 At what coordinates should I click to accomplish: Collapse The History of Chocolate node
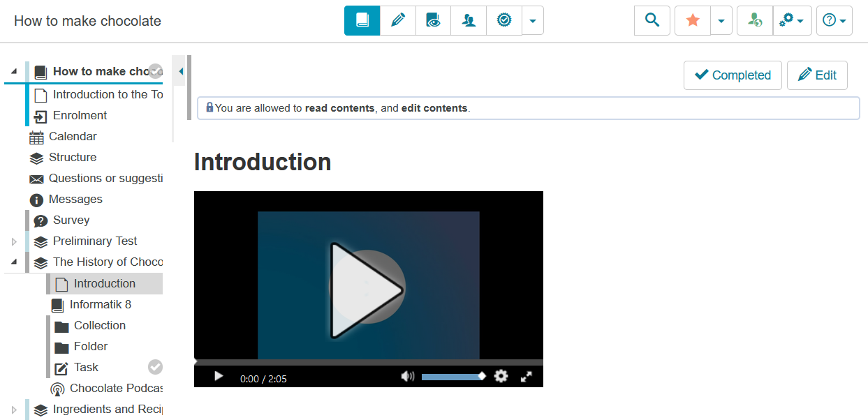13,262
